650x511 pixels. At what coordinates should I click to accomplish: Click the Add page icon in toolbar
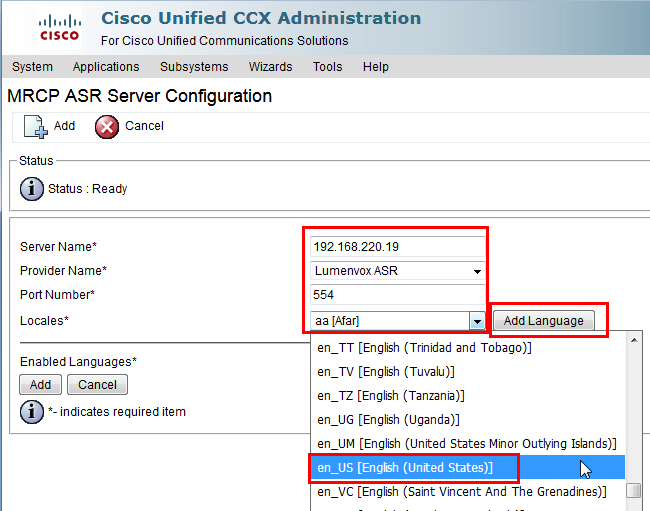[35, 126]
